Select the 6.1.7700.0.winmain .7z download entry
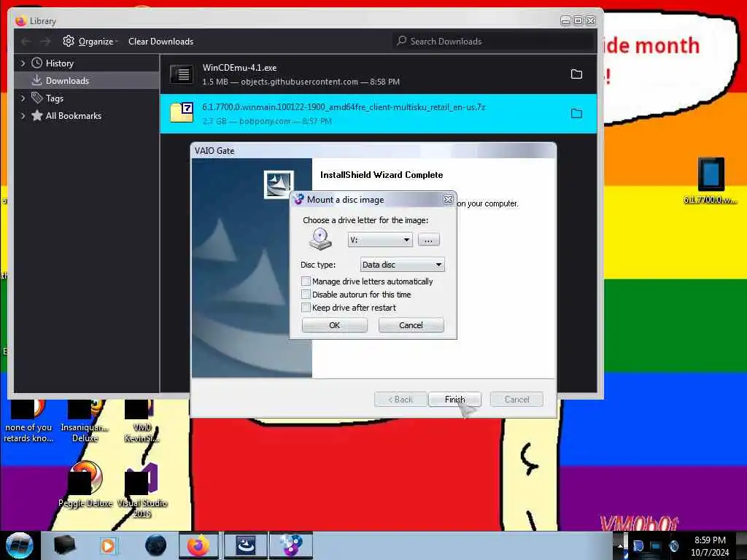 (379, 114)
